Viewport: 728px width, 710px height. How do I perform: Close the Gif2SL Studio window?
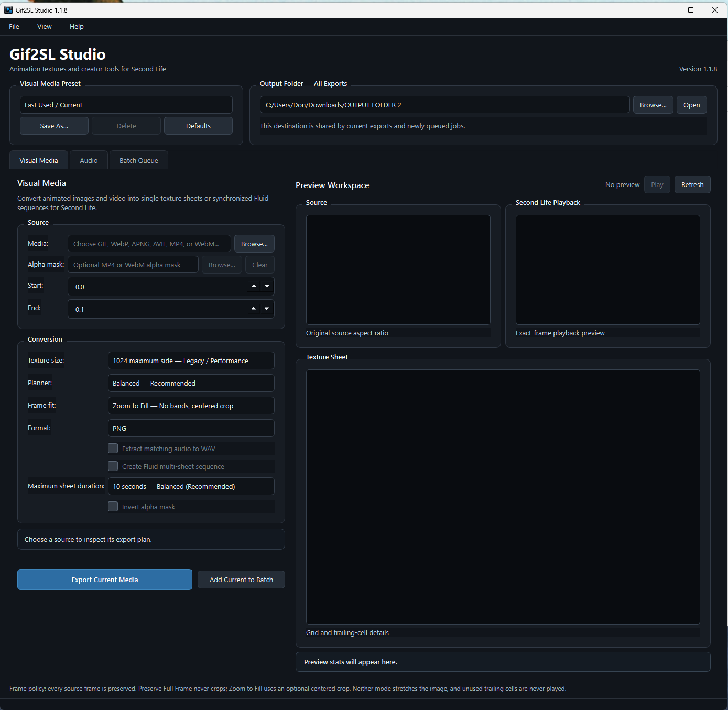(x=715, y=10)
